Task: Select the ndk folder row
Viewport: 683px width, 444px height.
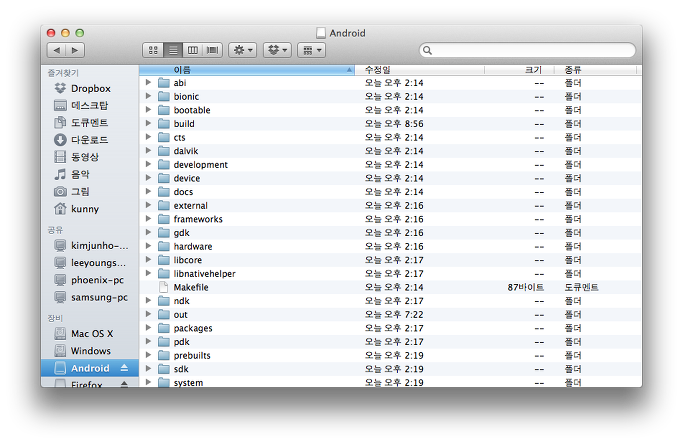Action: (390, 301)
